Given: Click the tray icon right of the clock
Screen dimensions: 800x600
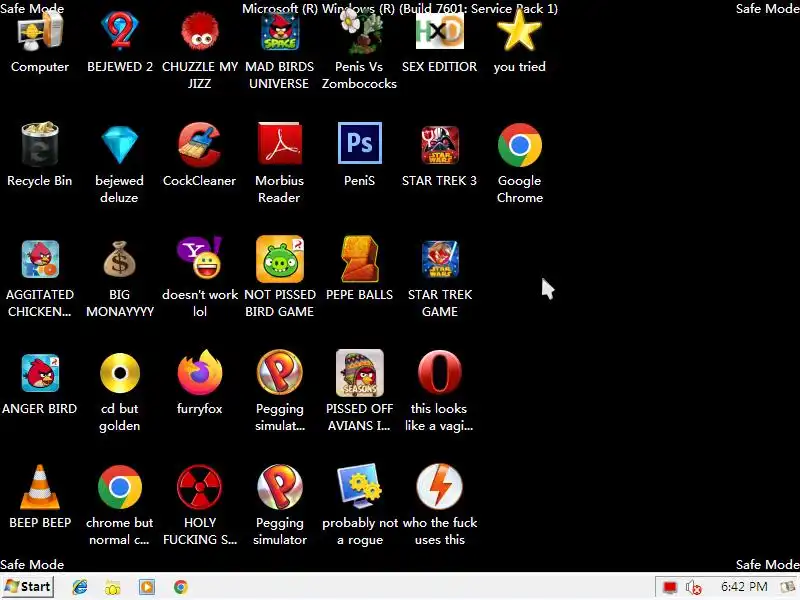Looking at the screenshot, I should click(789, 587).
